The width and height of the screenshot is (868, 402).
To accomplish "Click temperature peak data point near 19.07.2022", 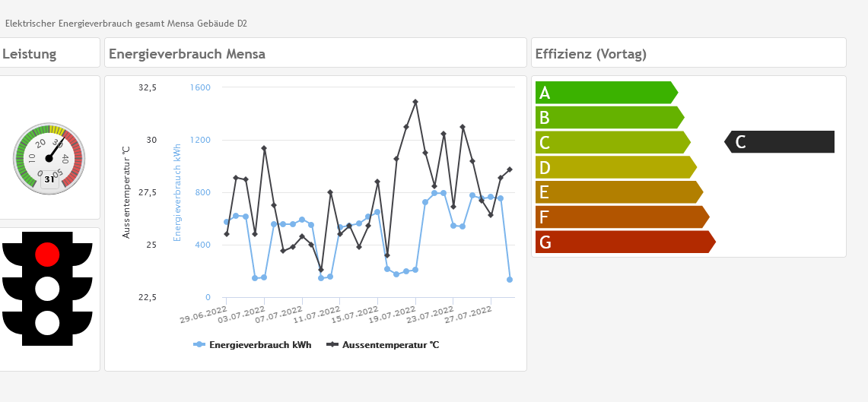I will pyautogui.click(x=415, y=102).
